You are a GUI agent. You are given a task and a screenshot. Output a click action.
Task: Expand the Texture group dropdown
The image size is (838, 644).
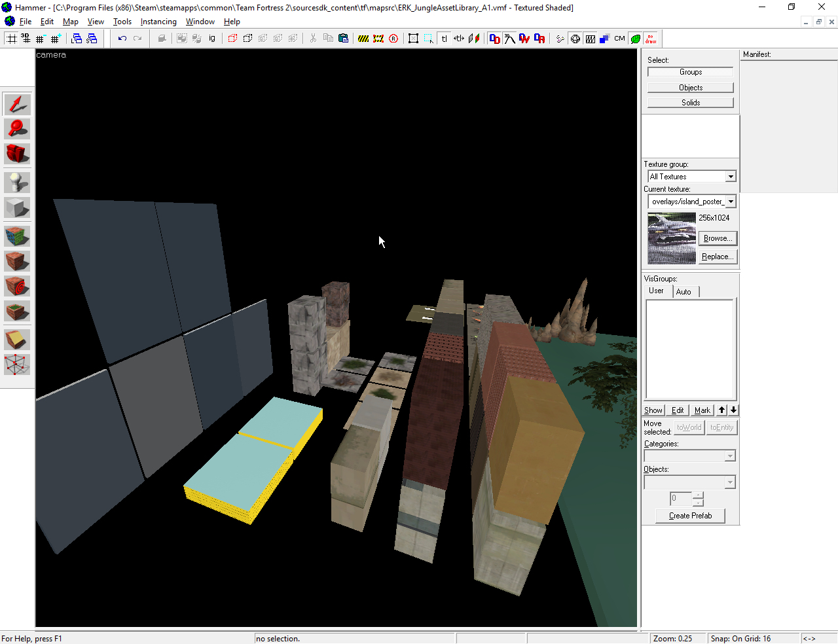tap(731, 177)
